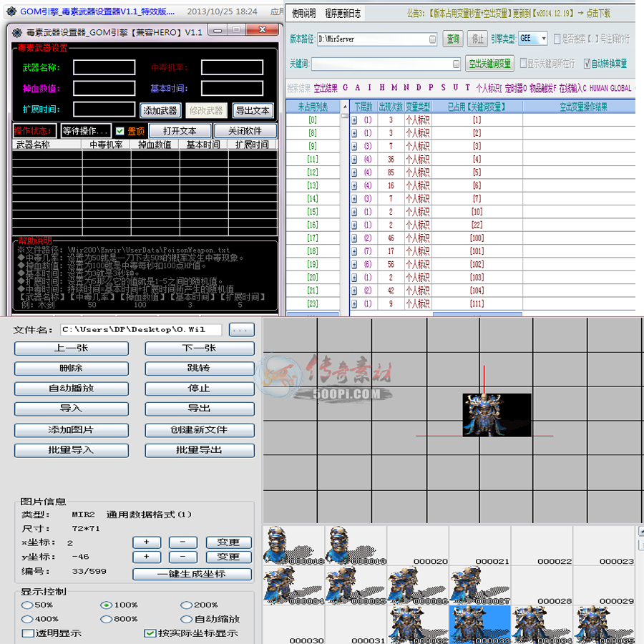Select the 800% zoom radio button
The width and height of the screenshot is (644, 644).
107,619
